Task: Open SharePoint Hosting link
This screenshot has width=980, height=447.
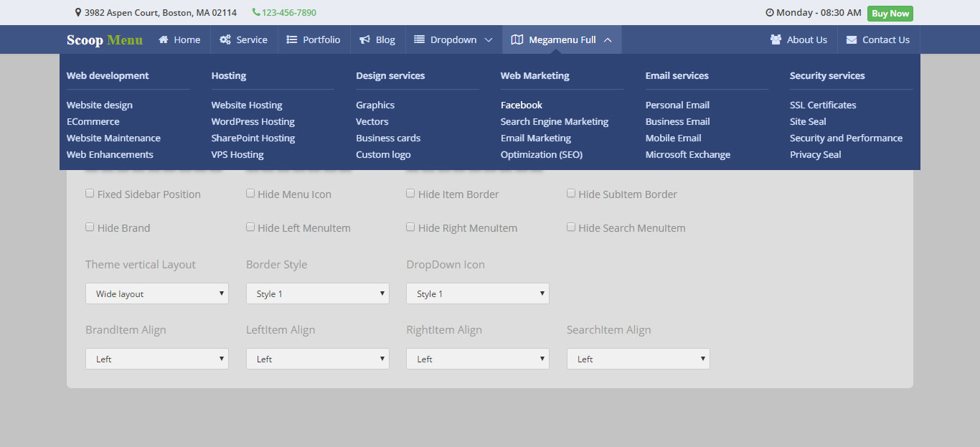Action: (x=253, y=138)
